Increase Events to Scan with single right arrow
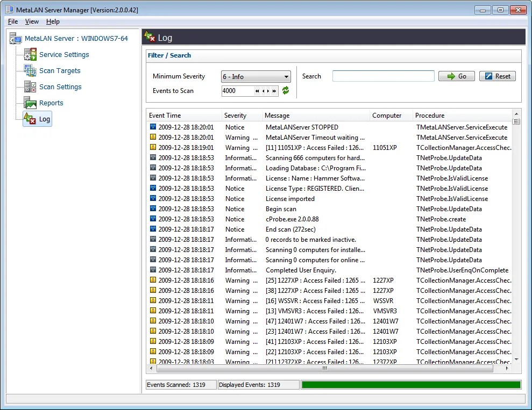 (x=268, y=91)
